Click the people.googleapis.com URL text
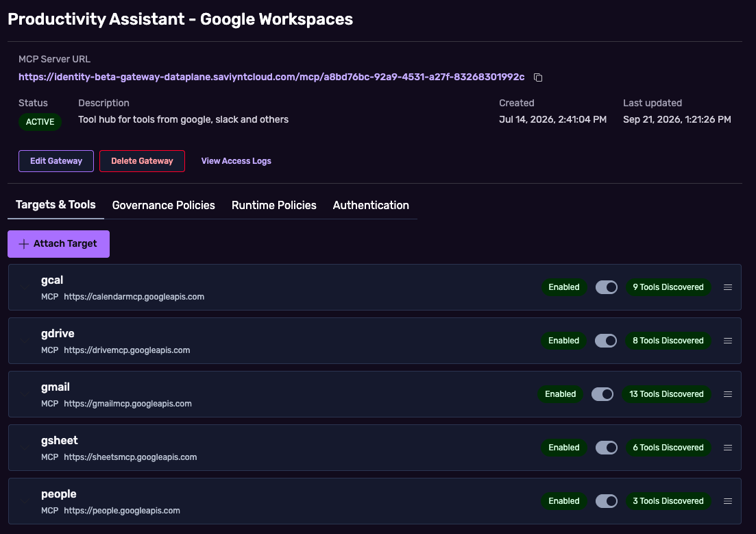The height and width of the screenshot is (534, 756). (122, 511)
